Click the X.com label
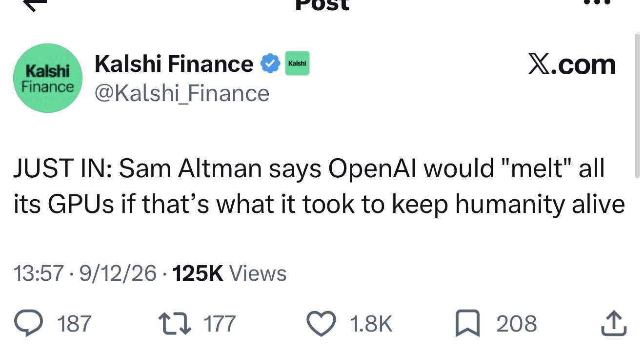Viewport: 644px width, 354px height. [x=572, y=64]
